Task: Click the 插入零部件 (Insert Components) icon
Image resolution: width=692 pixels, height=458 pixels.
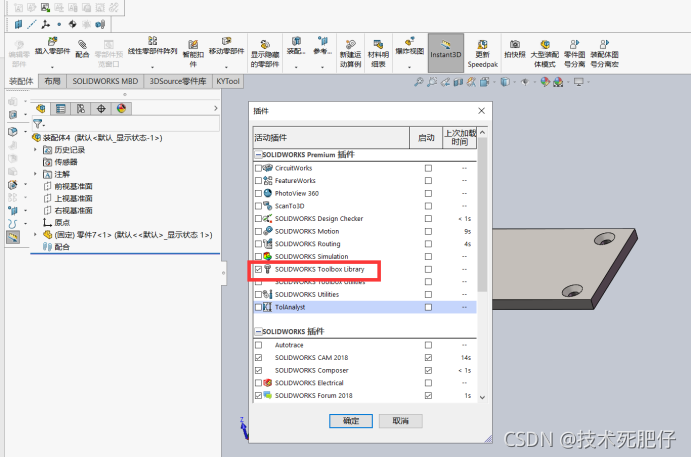Action: tap(53, 42)
